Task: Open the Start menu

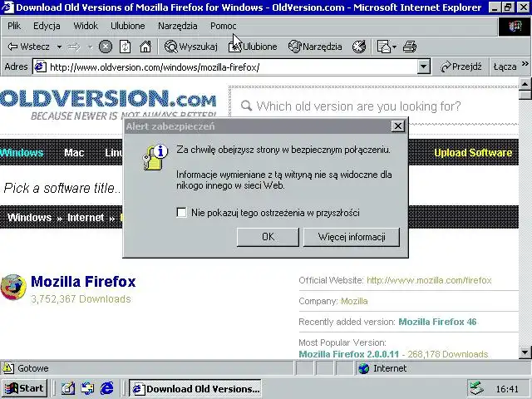Action: [24, 388]
